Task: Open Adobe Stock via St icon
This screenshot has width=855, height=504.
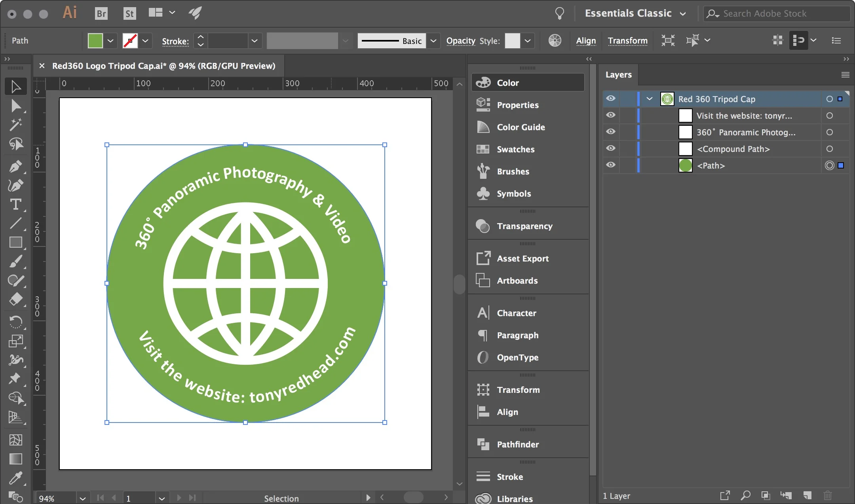Action: pyautogui.click(x=129, y=13)
